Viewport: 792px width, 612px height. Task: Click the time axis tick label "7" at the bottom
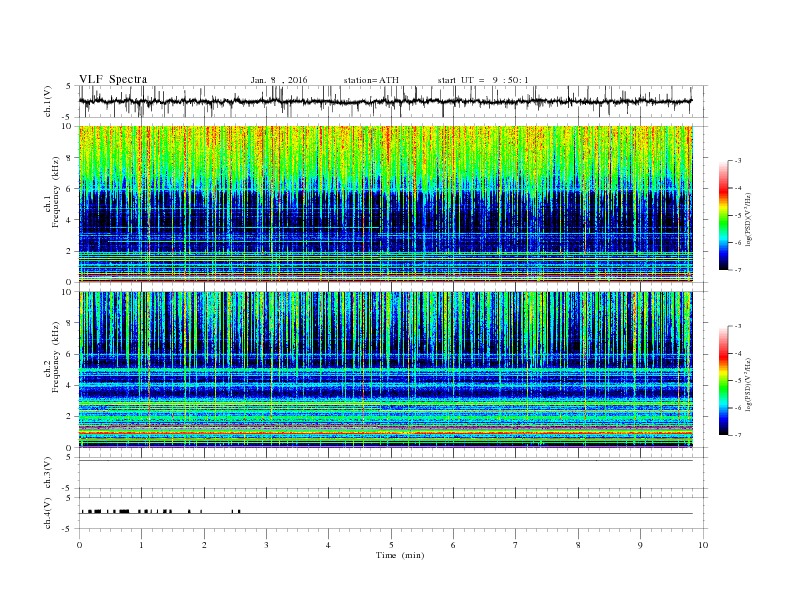coord(516,545)
